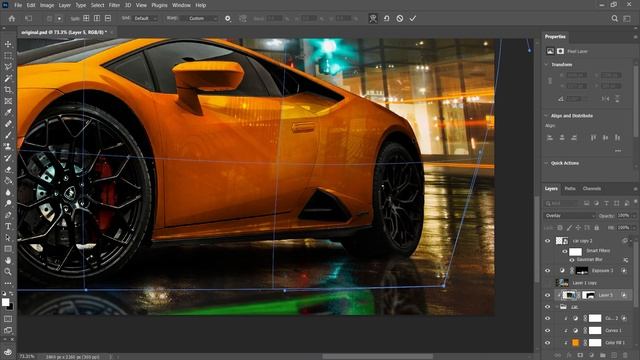Select the Magic Wand tool
Viewport: 640px width, 360px height.
click(x=8, y=78)
